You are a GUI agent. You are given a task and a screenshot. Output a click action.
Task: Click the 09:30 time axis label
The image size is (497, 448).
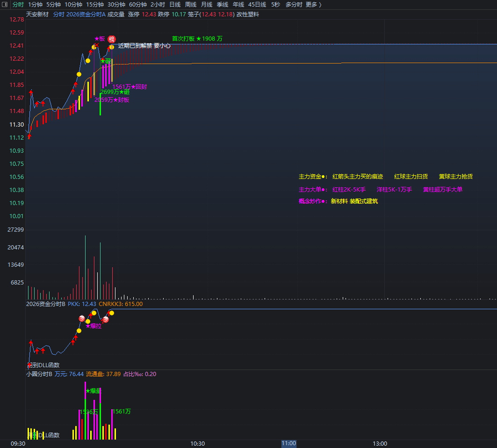pyautogui.click(x=18, y=444)
